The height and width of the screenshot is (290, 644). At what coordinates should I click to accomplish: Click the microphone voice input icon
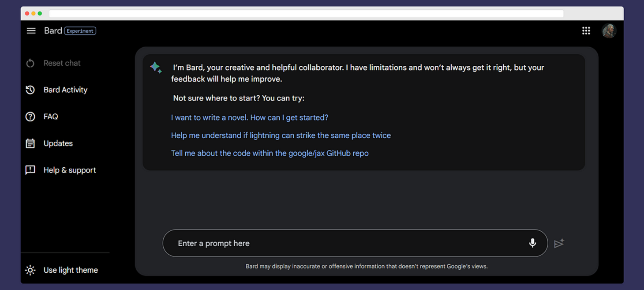[532, 243]
